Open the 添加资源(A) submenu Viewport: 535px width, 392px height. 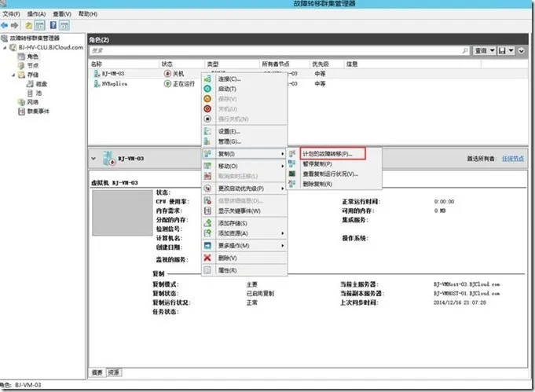coord(244,233)
